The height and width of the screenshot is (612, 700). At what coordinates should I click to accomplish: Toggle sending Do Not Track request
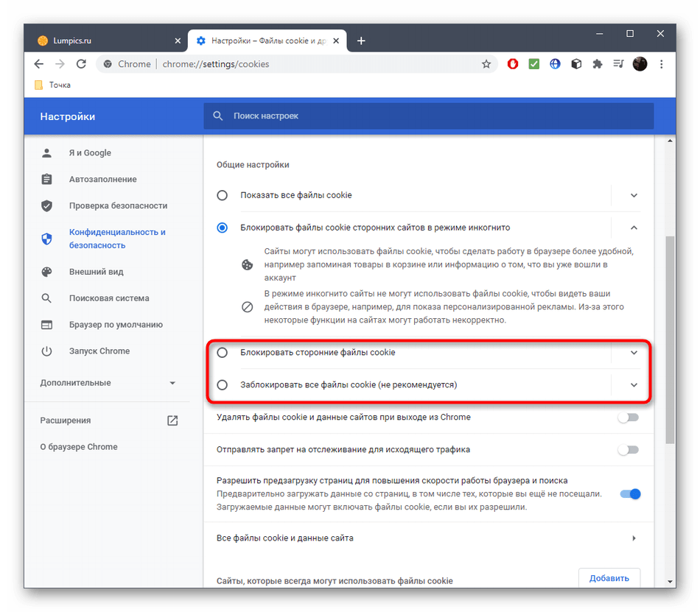click(629, 450)
